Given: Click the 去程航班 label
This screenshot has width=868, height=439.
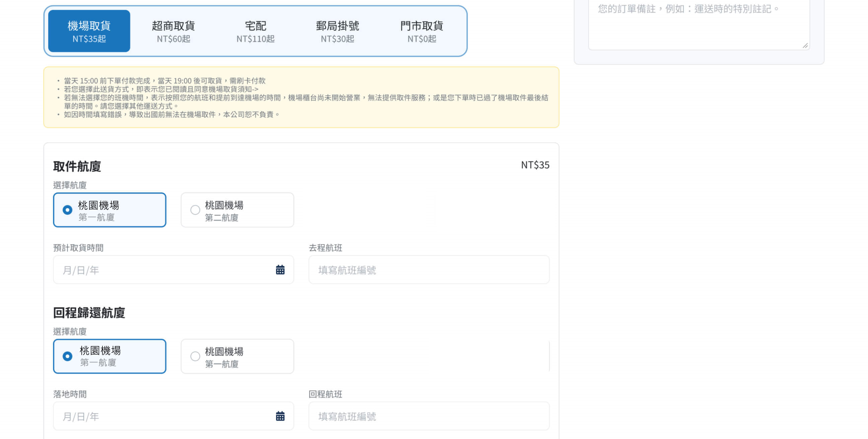Looking at the screenshot, I should 325,248.
